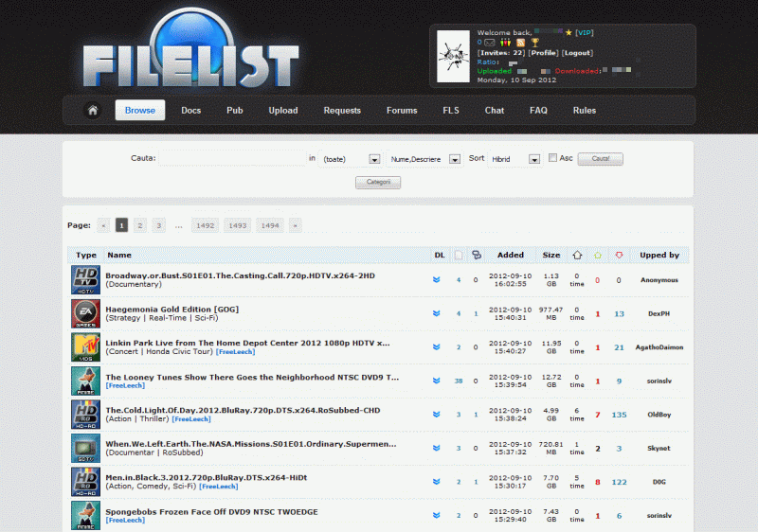Click the Logout link
Screen dimensions: 758x532
[x=577, y=53]
